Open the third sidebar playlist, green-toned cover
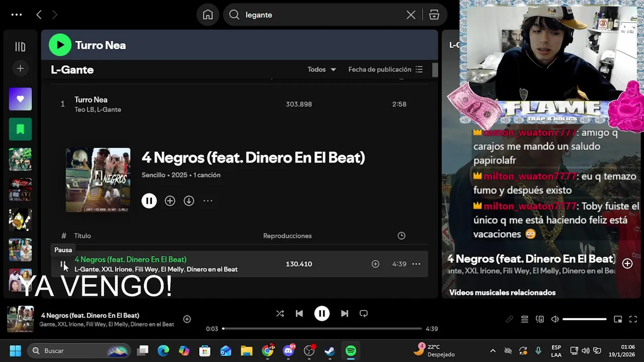 coord(20,159)
